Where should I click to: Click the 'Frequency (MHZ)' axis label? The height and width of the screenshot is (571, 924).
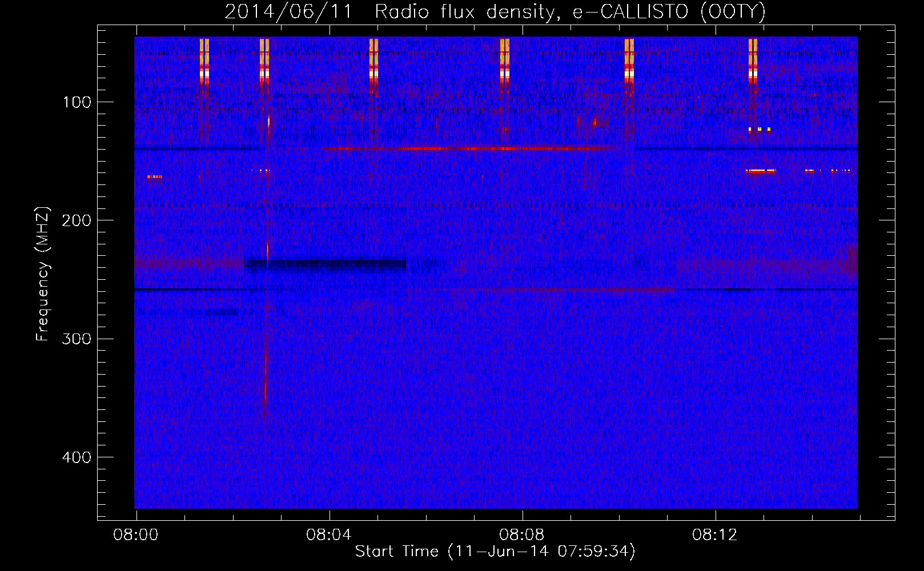[43, 274]
